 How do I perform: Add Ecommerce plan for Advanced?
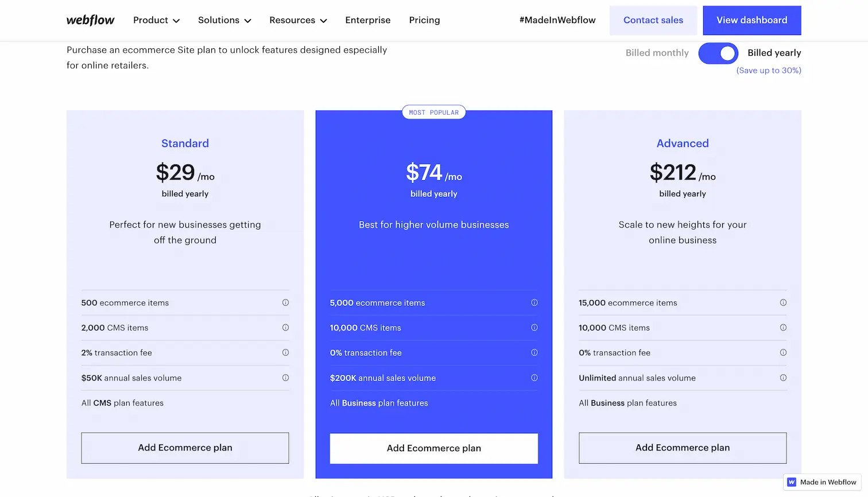683,448
